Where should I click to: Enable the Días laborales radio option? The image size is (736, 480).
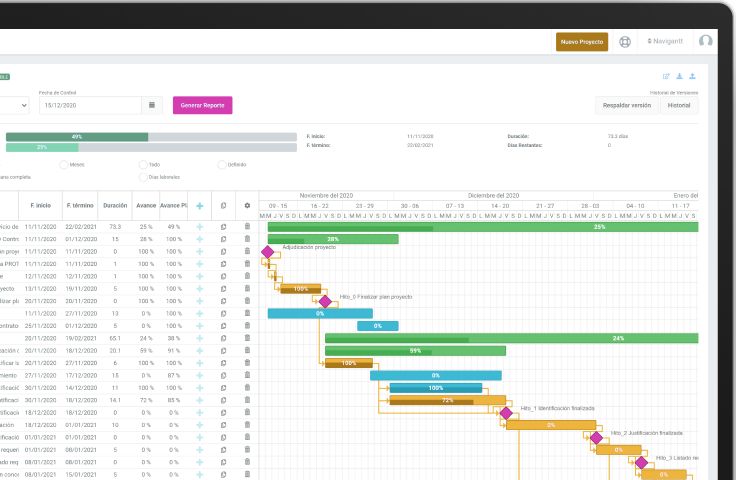[142, 177]
